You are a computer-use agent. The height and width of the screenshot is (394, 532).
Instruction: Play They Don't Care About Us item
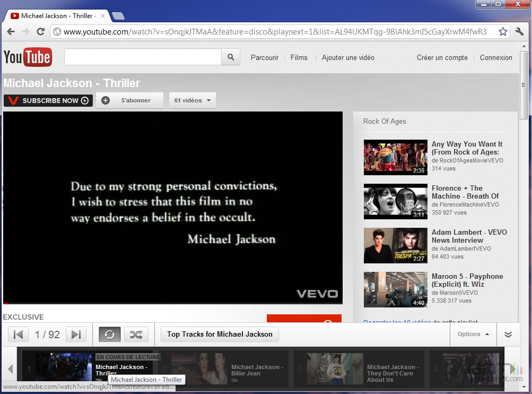pyautogui.click(x=359, y=369)
